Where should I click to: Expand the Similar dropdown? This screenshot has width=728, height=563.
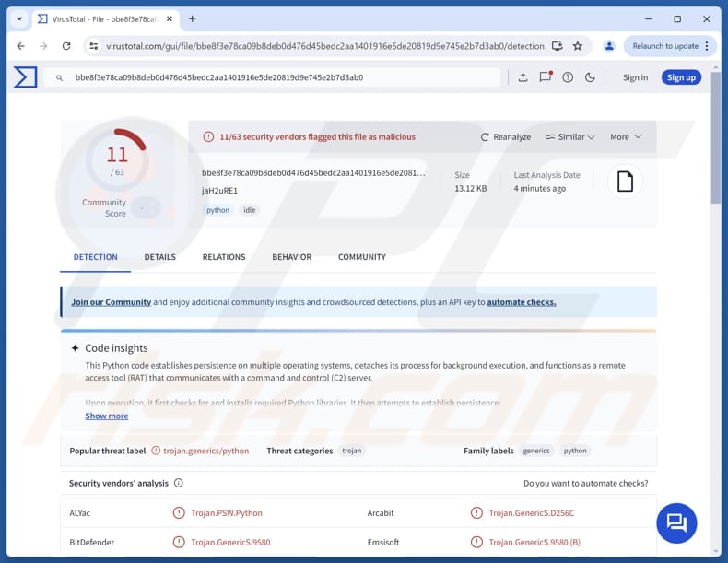(x=570, y=137)
